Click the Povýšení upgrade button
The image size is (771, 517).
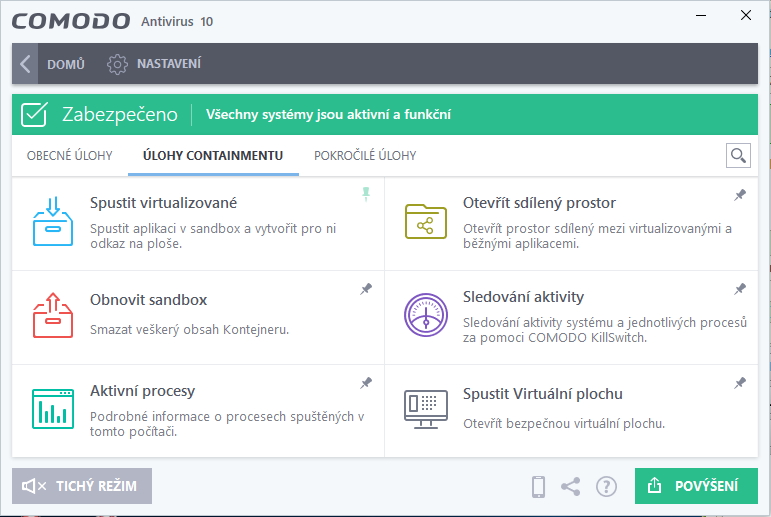pos(696,486)
